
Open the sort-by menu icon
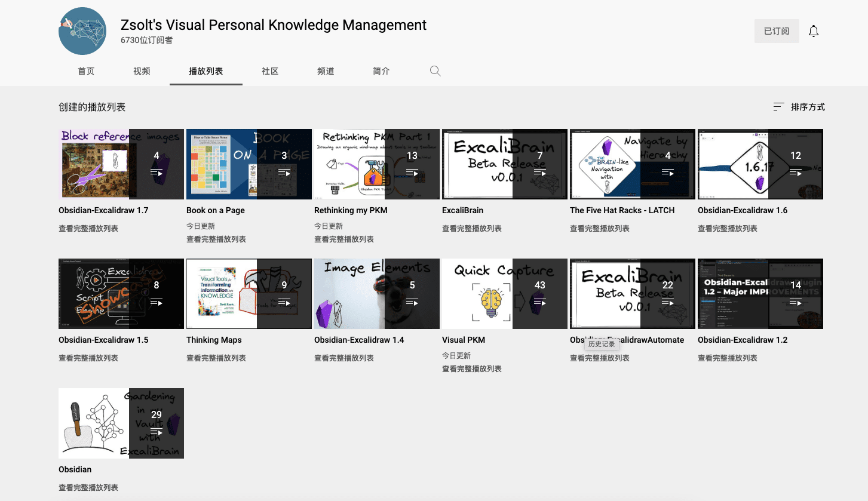pos(778,107)
